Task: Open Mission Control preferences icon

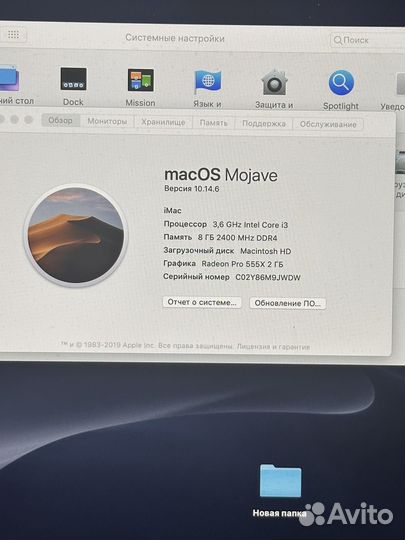Action: click(x=141, y=80)
